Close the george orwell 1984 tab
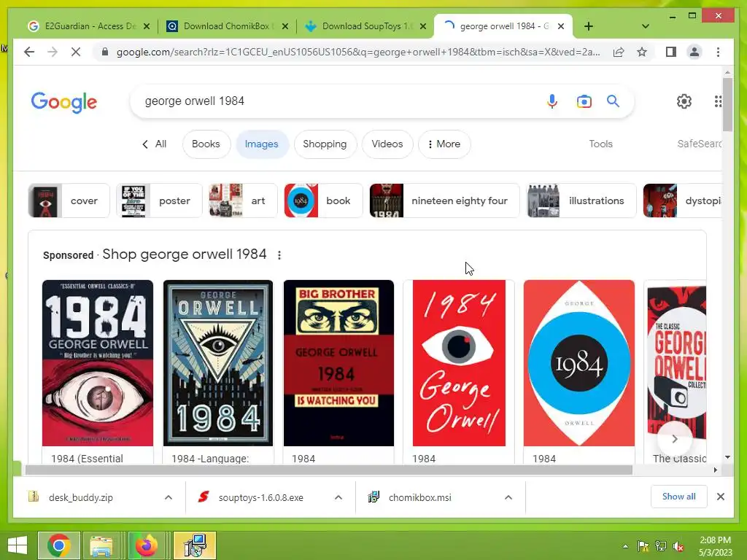The width and height of the screenshot is (747, 560). click(x=561, y=26)
